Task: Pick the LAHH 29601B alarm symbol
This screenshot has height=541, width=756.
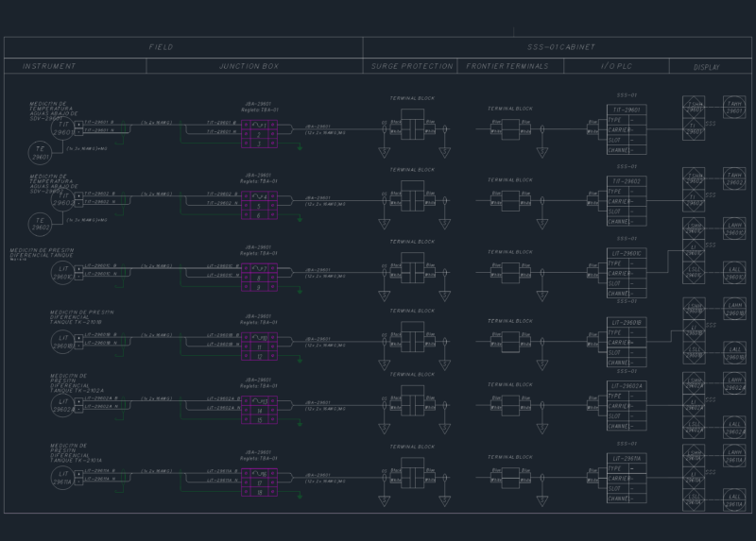Action: pos(734,309)
